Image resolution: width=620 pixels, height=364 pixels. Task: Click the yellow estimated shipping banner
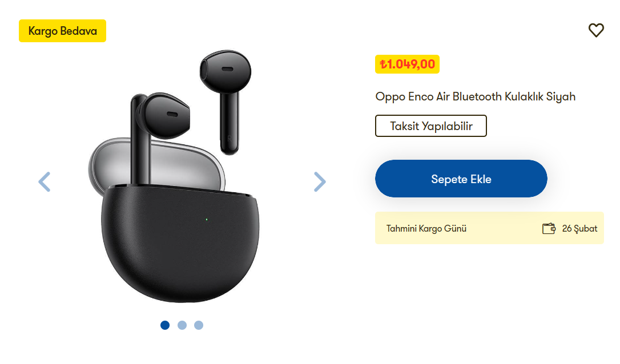(x=489, y=228)
